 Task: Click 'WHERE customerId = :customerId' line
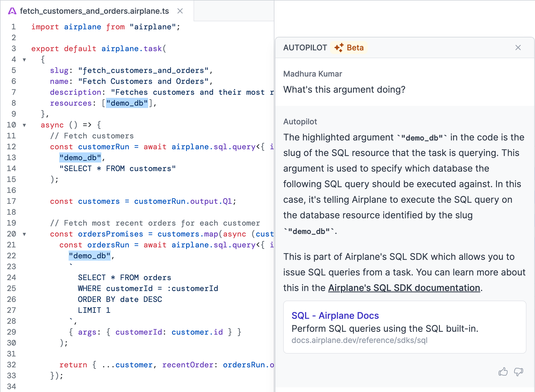[148, 288]
